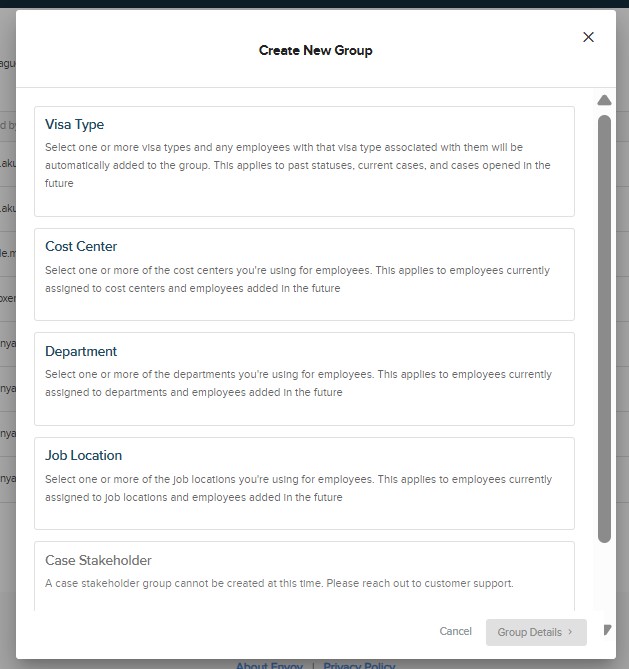629x669 pixels.
Task: Click the disabled Case Stakeholder card
Action: 304,575
